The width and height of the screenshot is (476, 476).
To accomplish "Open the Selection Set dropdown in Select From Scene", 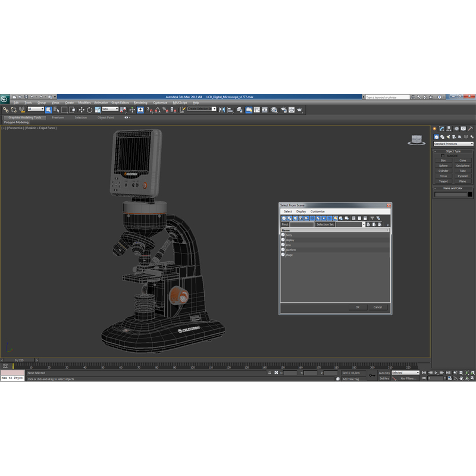I will pos(364,225).
